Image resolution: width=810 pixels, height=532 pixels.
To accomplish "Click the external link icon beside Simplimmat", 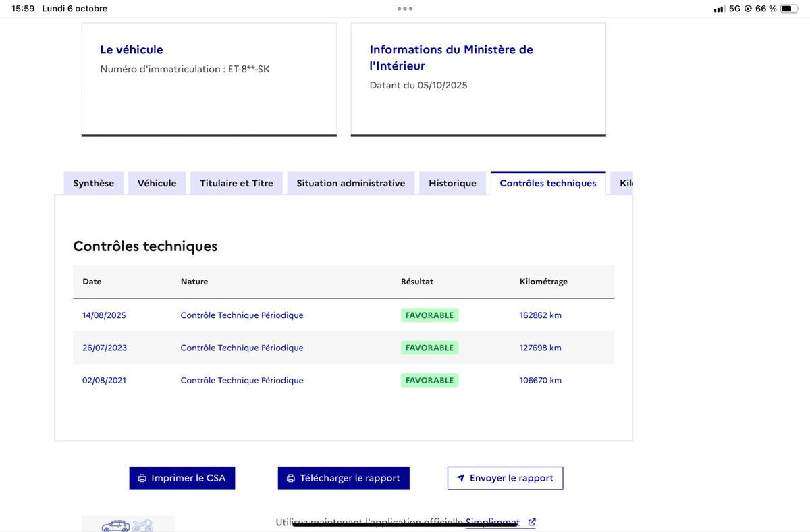I will click(532, 522).
